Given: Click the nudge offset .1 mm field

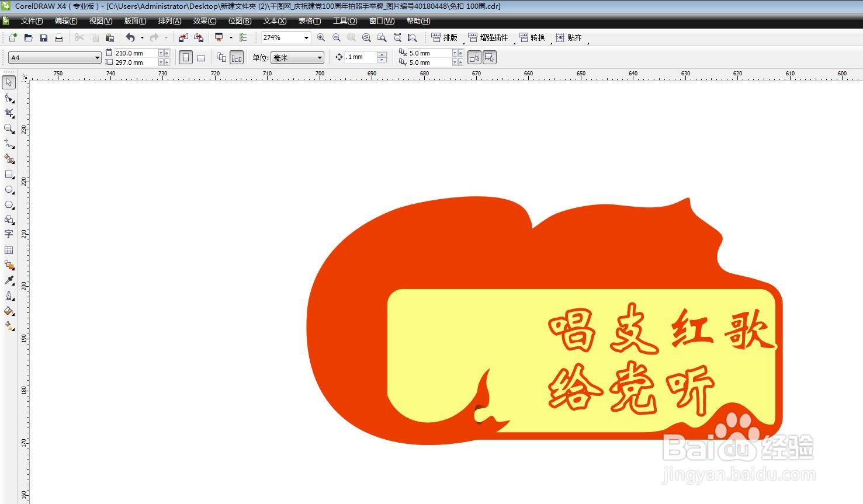Looking at the screenshot, I should pyautogui.click(x=360, y=57).
